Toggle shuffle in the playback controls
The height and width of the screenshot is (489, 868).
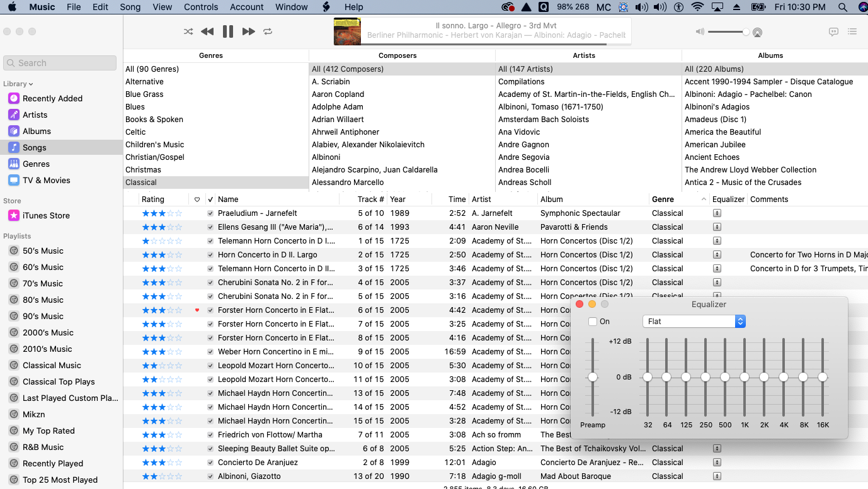coord(188,31)
